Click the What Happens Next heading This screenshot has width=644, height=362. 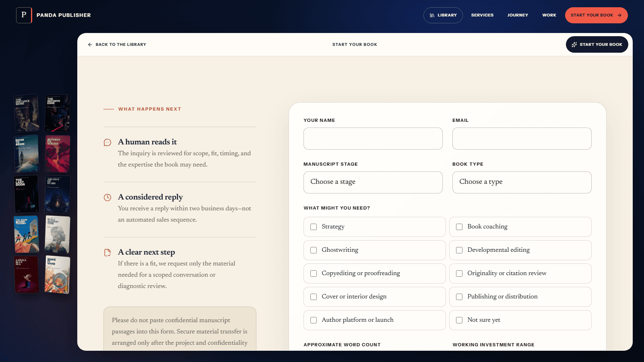click(x=150, y=109)
